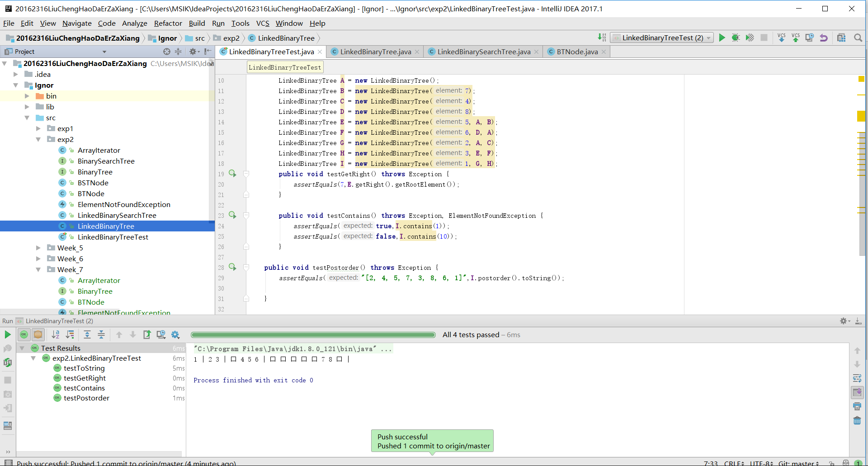
Task: Click Scroll from Source icon in Project panel
Action: 167,52
